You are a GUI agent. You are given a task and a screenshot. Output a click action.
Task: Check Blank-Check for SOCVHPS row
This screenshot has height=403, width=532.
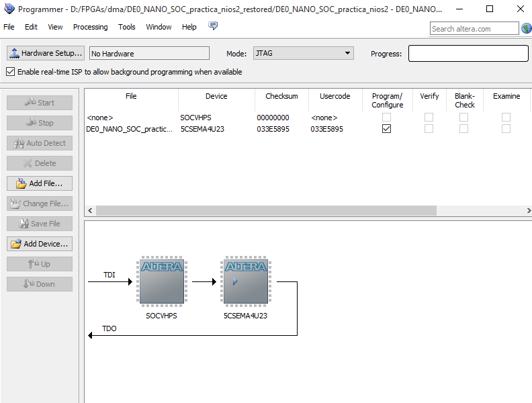[x=463, y=118]
